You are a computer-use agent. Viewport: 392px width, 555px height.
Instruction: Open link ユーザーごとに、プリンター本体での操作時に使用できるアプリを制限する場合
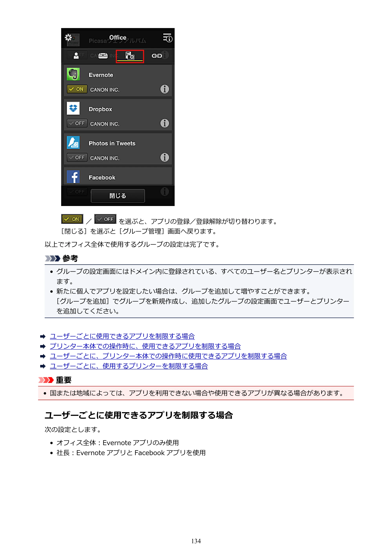(x=168, y=356)
